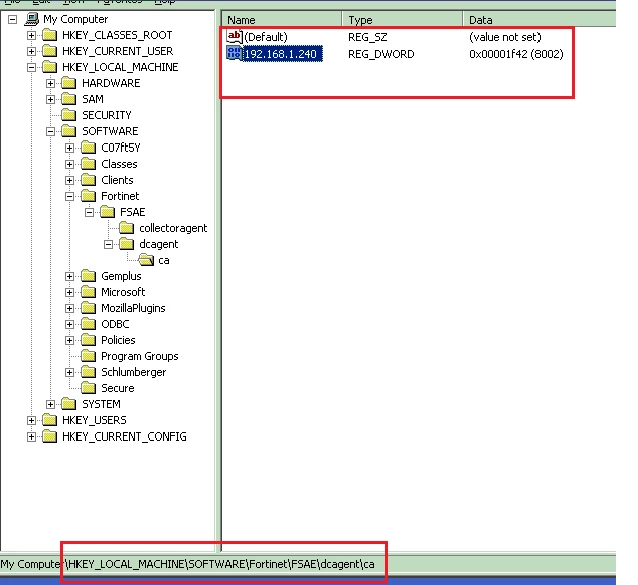Click the SECURITY folder icon
Image resolution: width=638 pixels, height=585 pixels.
click(x=69, y=115)
